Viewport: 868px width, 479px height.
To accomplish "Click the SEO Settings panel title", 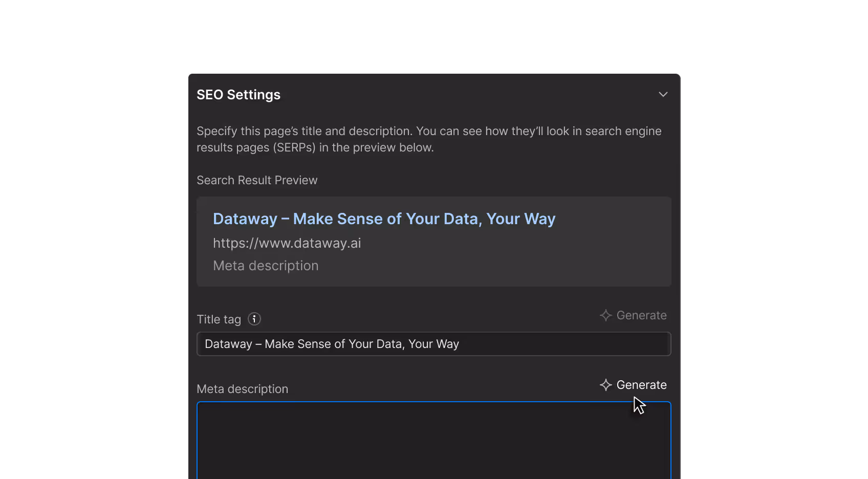I will coord(238,94).
